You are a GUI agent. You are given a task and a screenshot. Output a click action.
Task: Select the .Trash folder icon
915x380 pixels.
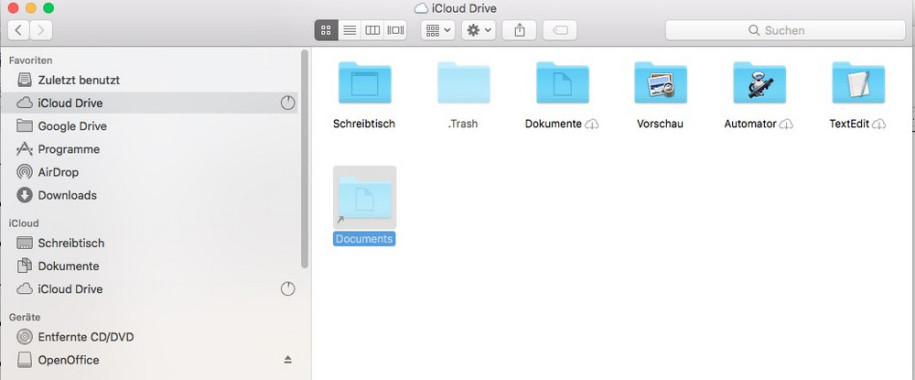pos(463,82)
